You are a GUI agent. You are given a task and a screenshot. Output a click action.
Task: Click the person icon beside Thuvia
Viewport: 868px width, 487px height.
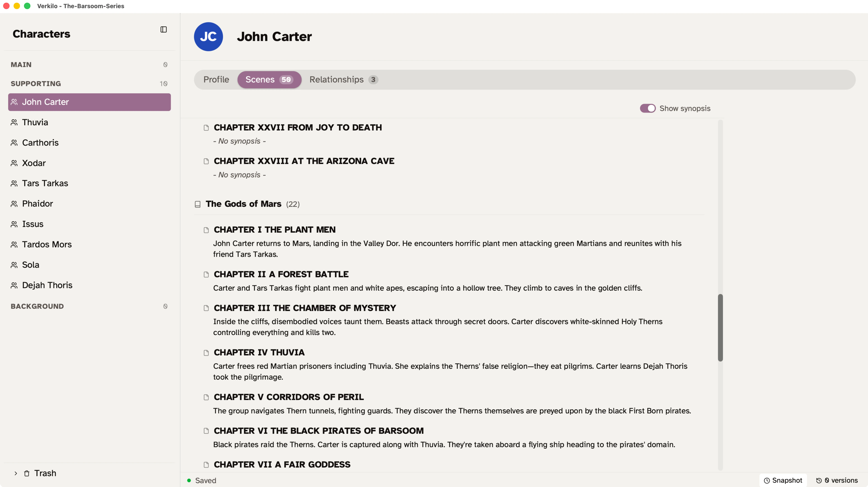point(14,122)
